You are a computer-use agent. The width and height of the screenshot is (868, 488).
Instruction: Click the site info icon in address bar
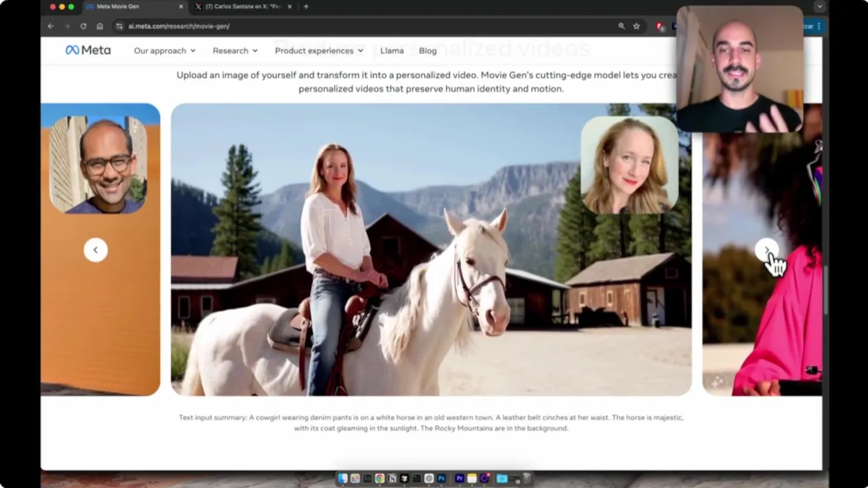pyautogui.click(x=119, y=26)
